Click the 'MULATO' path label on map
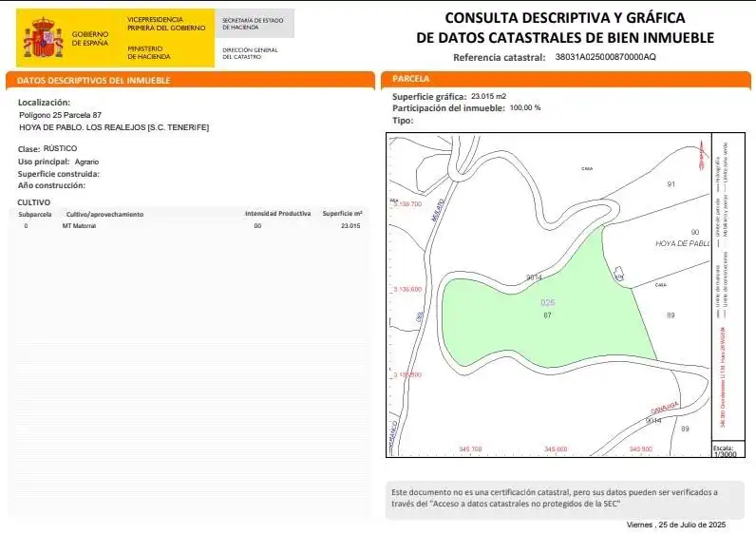This screenshot has width=756, height=535. [438, 211]
